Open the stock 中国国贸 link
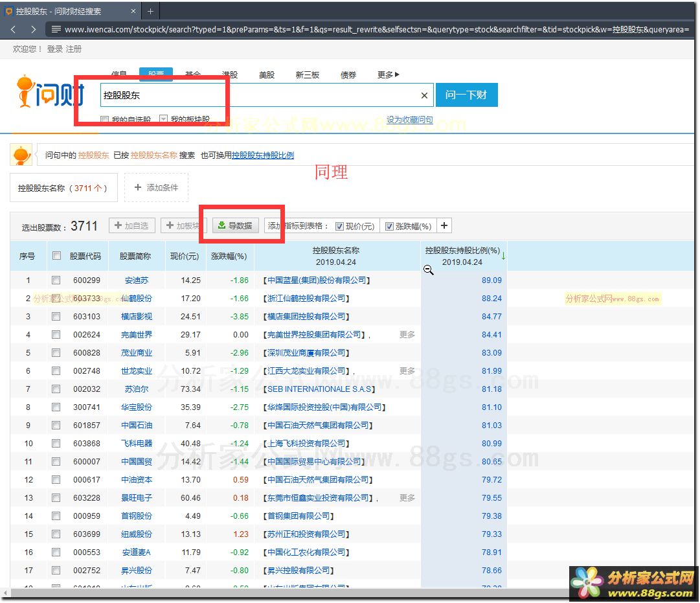Viewport: 700px width, 603px height. (136, 461)
